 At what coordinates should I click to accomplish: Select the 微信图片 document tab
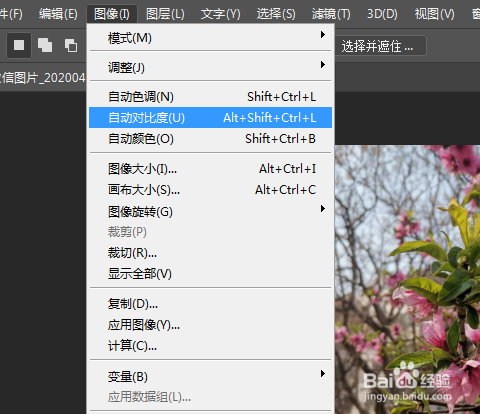pyautogui.click(x=43, y=78)
